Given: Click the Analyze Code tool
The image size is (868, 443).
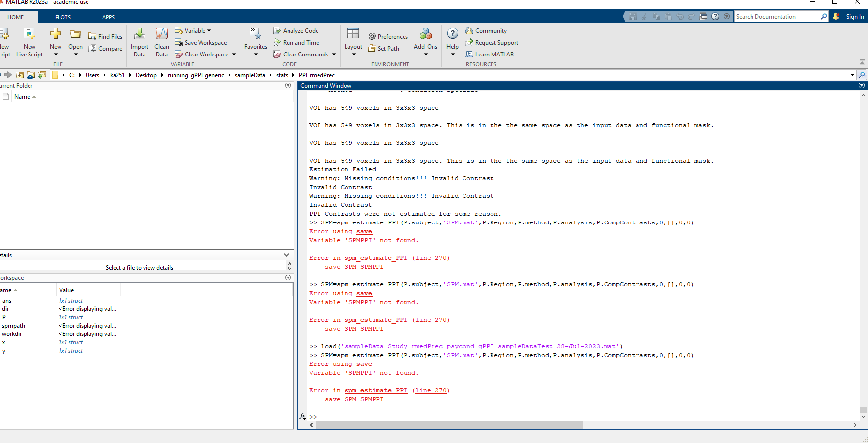Looking at the screenshot, I should point(296,31).
